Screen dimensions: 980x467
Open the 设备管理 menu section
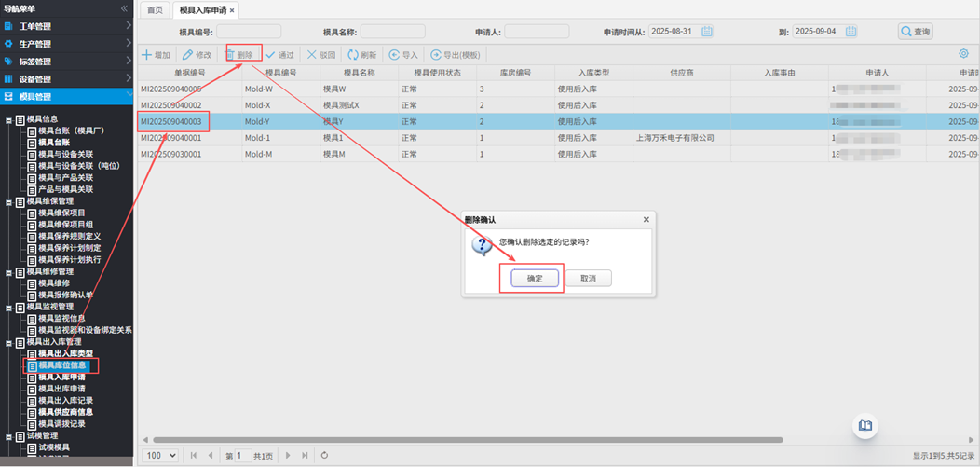coord(67,79)
